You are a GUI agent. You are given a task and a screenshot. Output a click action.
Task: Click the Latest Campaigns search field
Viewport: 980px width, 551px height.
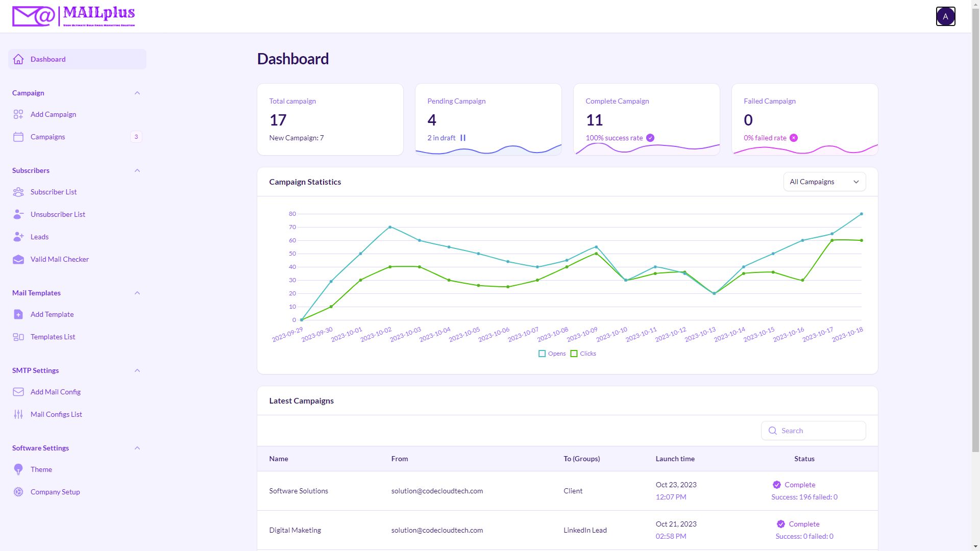(x=819, y=431)
